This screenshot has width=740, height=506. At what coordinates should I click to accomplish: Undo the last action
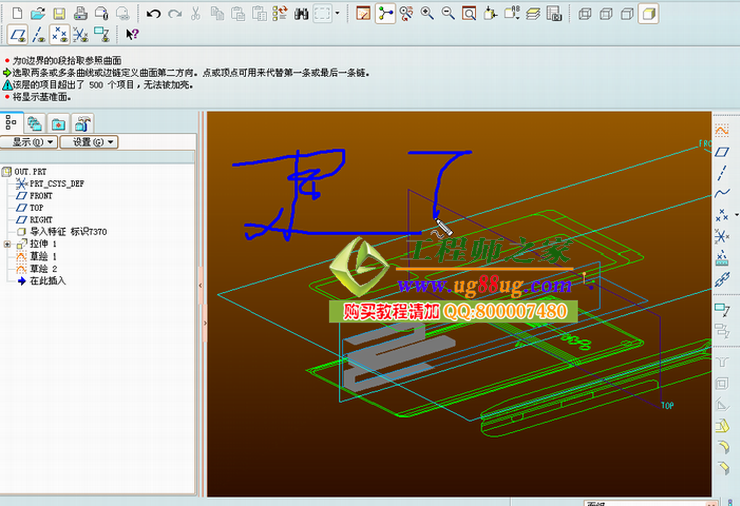coord(153,13)
